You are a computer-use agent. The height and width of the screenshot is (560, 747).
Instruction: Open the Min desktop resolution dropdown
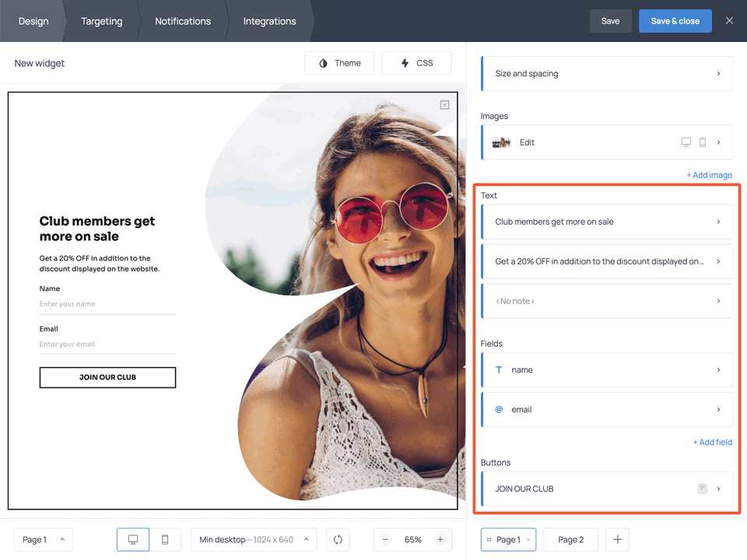click(x=253, y=539)
